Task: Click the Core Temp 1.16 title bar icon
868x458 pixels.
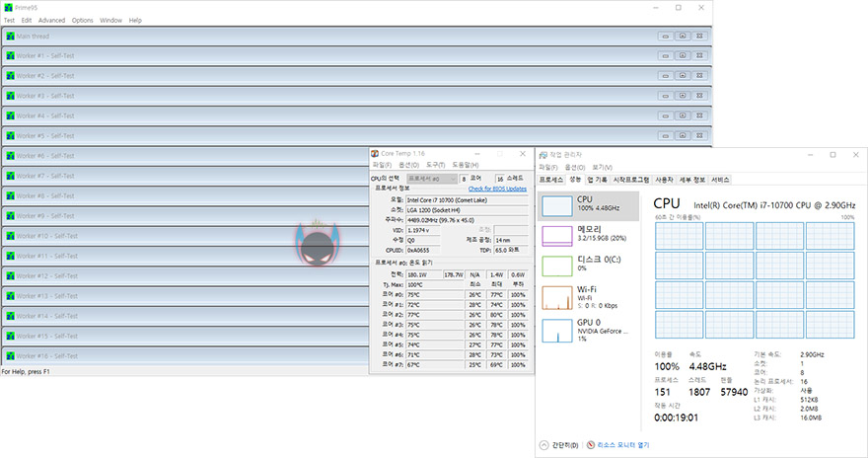Action: tap(375, 153)
